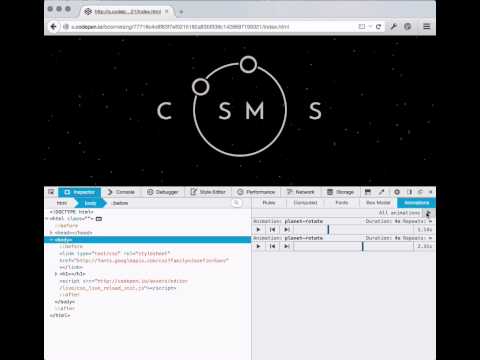Collapse the html element node
Viewport: 480px width, 360px height.
[47, 219]
